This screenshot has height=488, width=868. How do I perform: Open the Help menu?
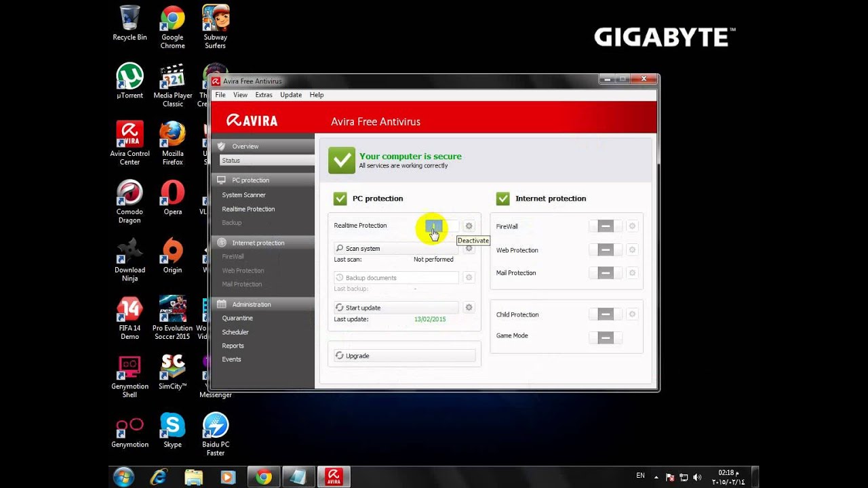(x=317, y=95)
